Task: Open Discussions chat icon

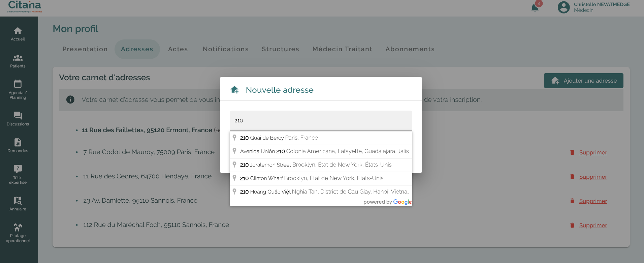Action: tap(18, 116)
